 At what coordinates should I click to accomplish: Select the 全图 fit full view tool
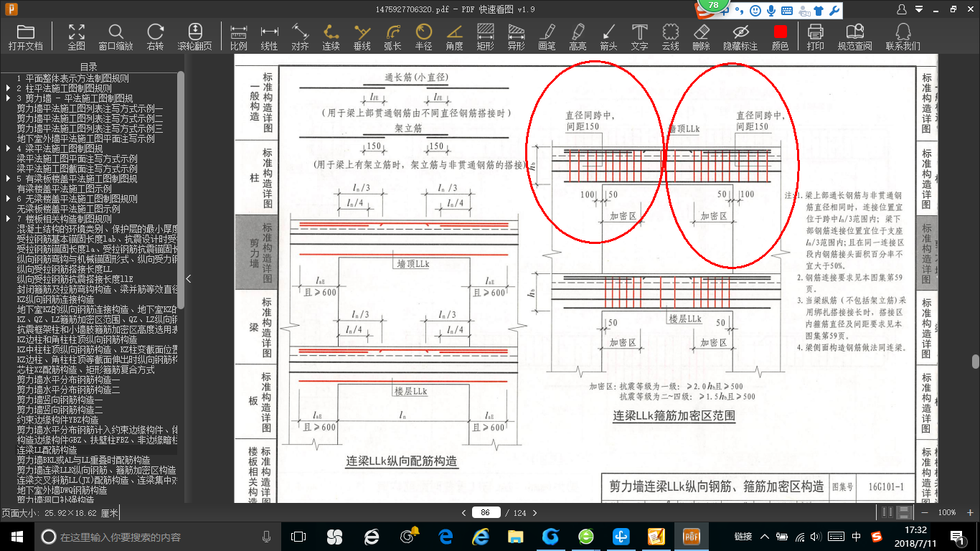[x=77, y=37]
